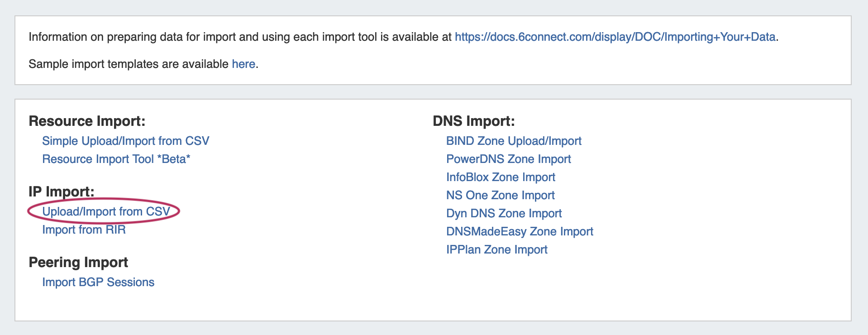Choose PowerDNS Zone Import
Screen dimensions: 868x335
pyautogui.click(x=508, y=159)
